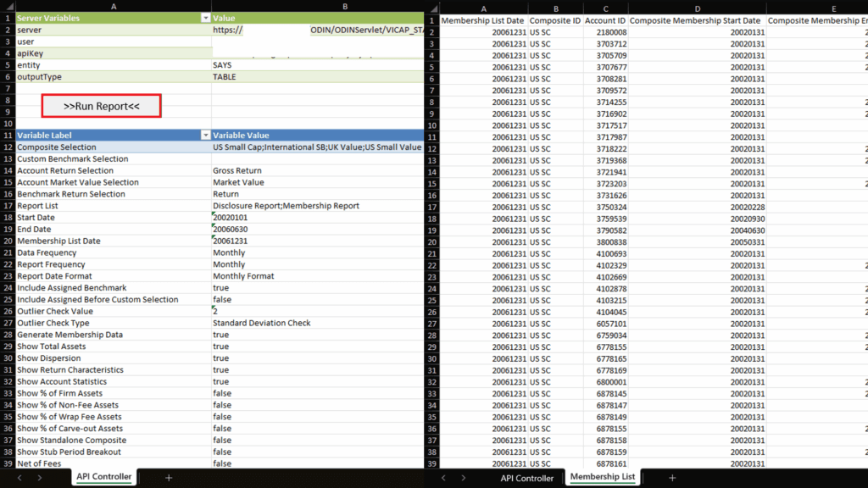Viewport: 868px width, 488px height.
Task: Switch to the Membership List sheet tab
Action: (600, 478)
